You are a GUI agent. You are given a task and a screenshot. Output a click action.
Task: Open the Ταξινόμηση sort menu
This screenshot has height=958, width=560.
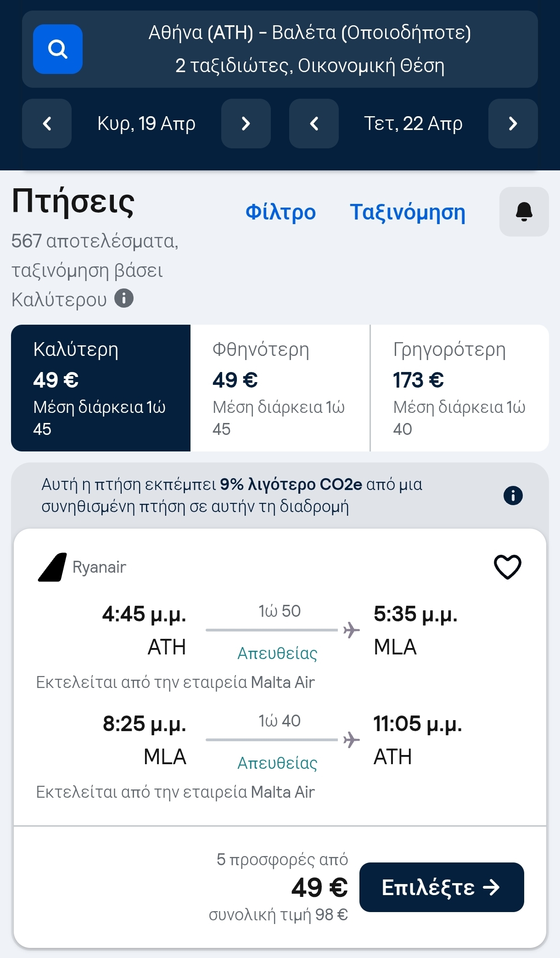coord(408,212)
